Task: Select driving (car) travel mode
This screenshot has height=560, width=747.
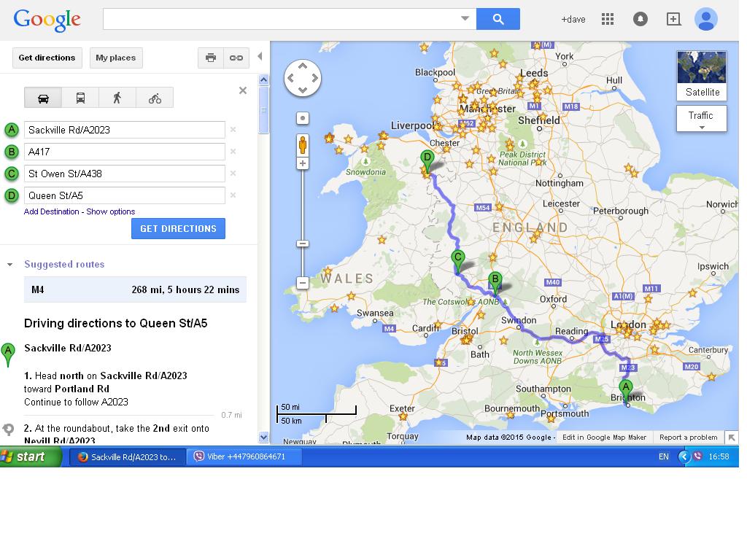Action: tap(43, 98)
